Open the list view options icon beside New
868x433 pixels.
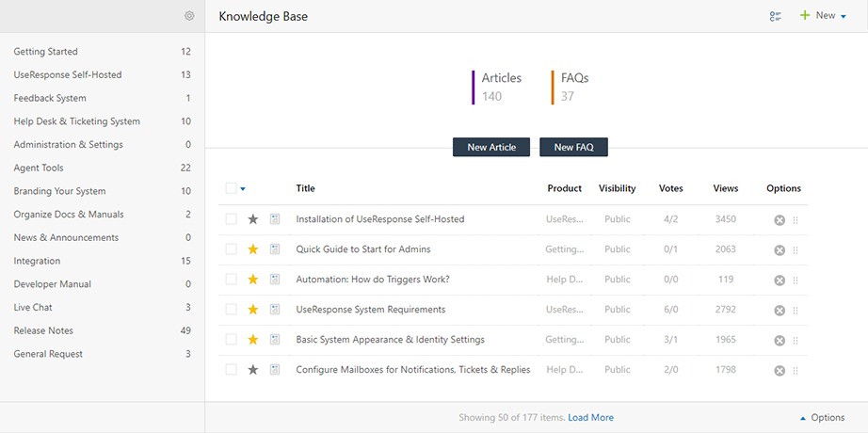click(x=776, y=17)
